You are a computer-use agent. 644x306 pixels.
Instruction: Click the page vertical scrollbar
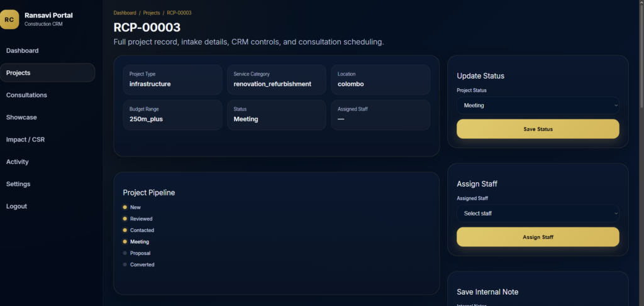(640, 57)
